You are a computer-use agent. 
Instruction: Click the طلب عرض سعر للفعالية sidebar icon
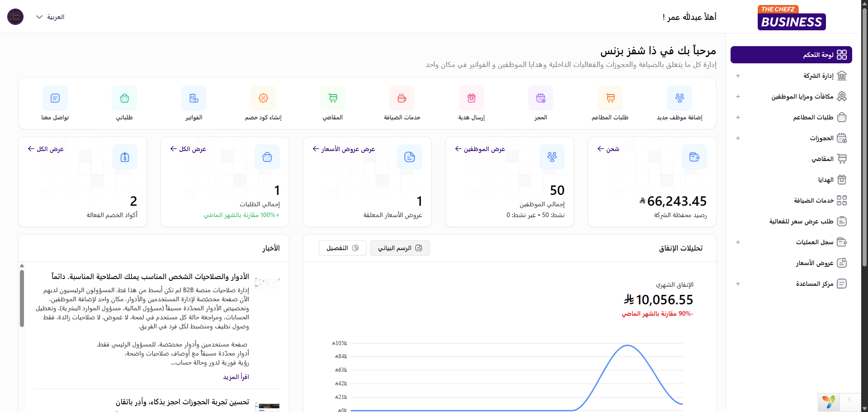coord(842,221)
